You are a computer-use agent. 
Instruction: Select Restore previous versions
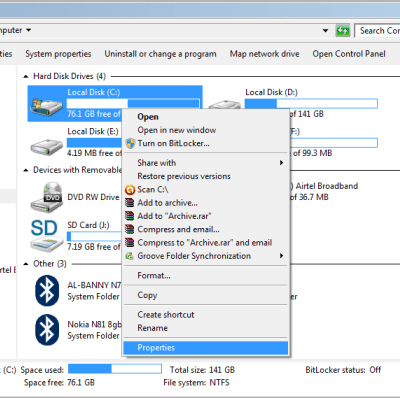click(x=205, y=176)
